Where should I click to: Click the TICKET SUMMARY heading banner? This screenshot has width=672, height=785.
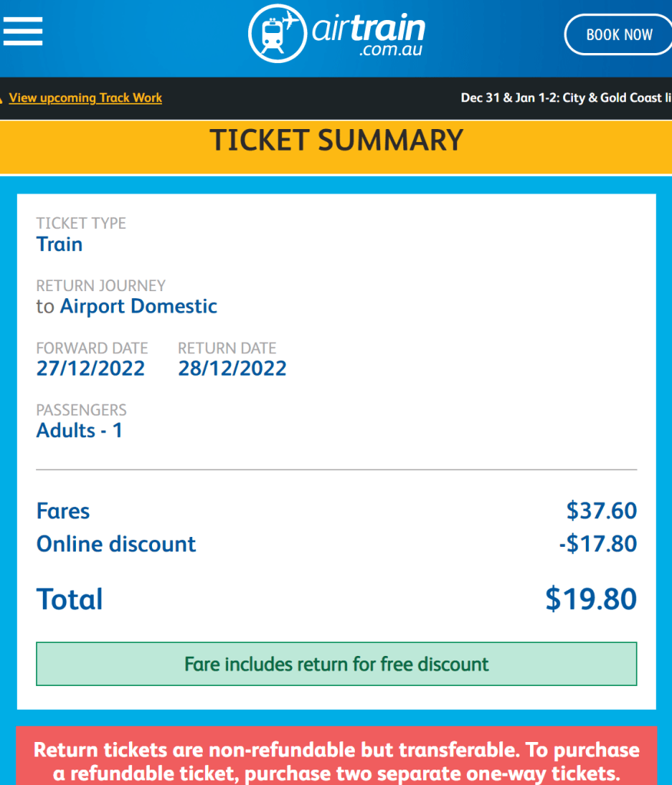pos(336,141)
